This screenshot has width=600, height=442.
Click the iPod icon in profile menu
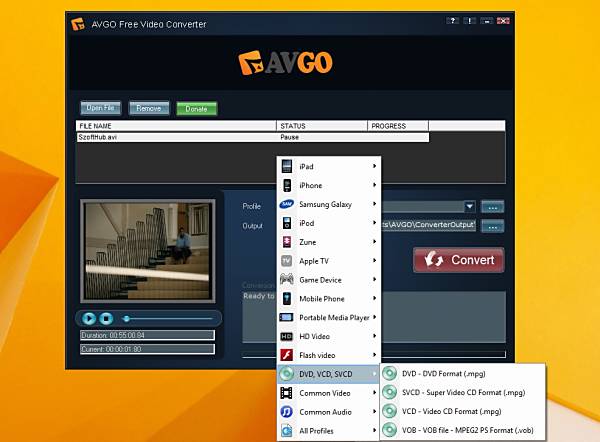[287, 223]
